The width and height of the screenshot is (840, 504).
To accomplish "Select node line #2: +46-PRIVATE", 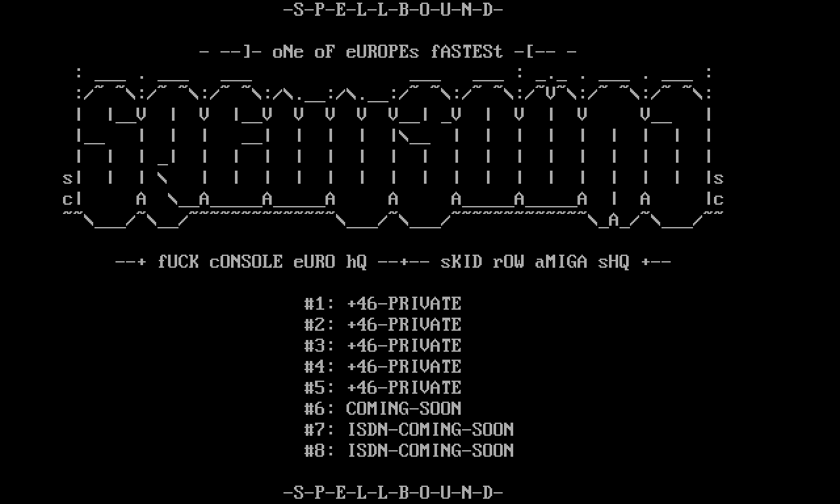I will point(383,325).
